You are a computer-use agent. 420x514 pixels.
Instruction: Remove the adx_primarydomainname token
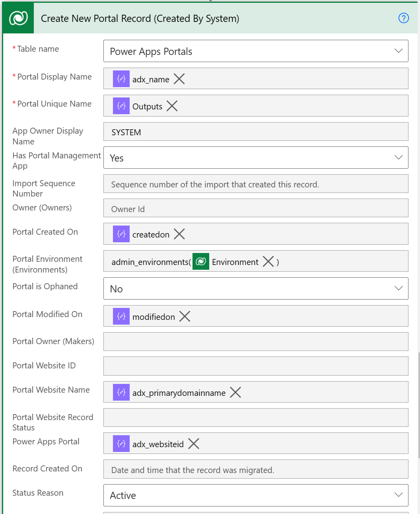[235, 392]
